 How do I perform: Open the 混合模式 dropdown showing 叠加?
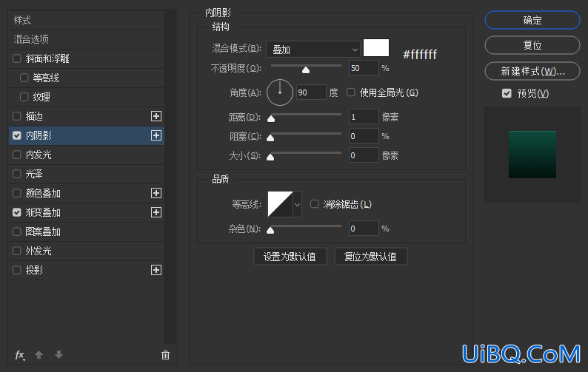[x=313, y=49]
